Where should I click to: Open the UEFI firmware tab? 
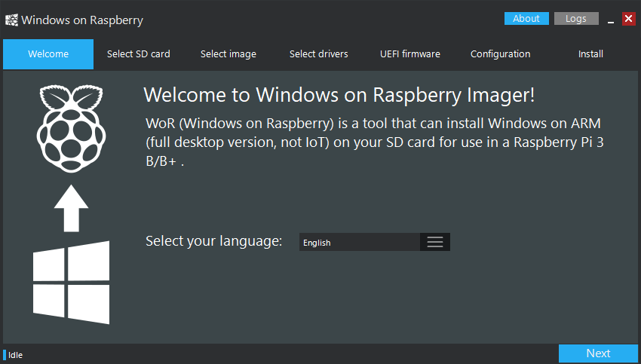(410, 54)
